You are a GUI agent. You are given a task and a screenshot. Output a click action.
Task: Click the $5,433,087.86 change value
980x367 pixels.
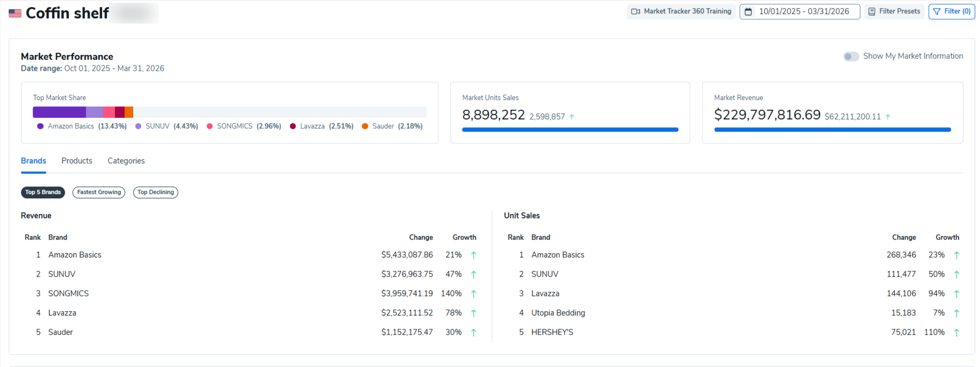pyautogui.click(x=407, y=255)
